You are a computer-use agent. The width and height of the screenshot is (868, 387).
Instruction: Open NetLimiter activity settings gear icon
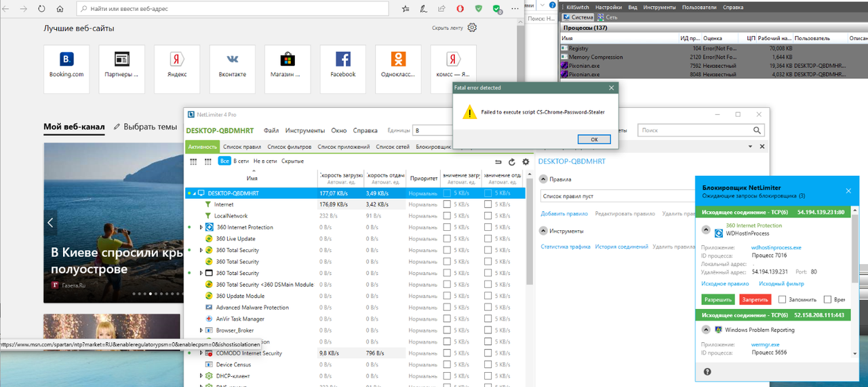[526, 162]
